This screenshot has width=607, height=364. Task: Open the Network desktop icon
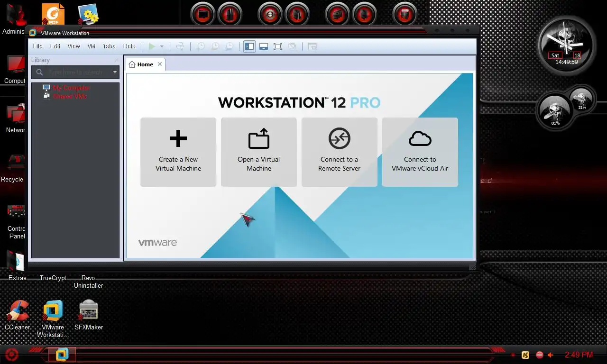[x=16, y=118]
